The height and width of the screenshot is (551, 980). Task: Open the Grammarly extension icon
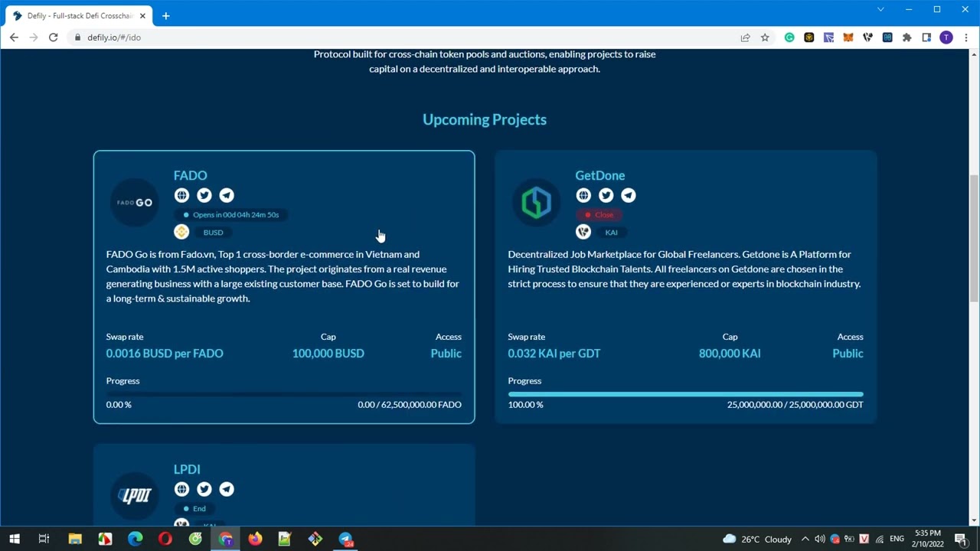click(x=789, y=37)
